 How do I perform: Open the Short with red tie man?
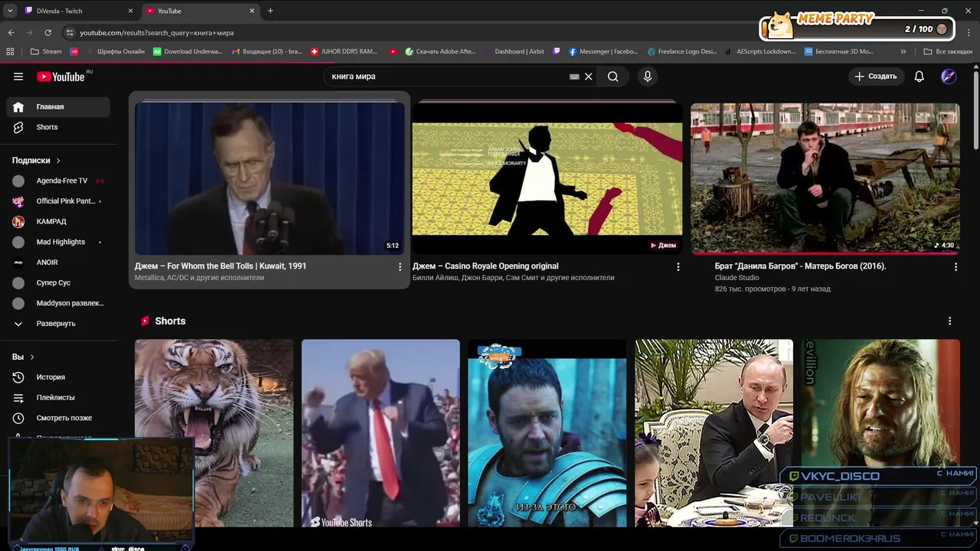coord(381,433)
